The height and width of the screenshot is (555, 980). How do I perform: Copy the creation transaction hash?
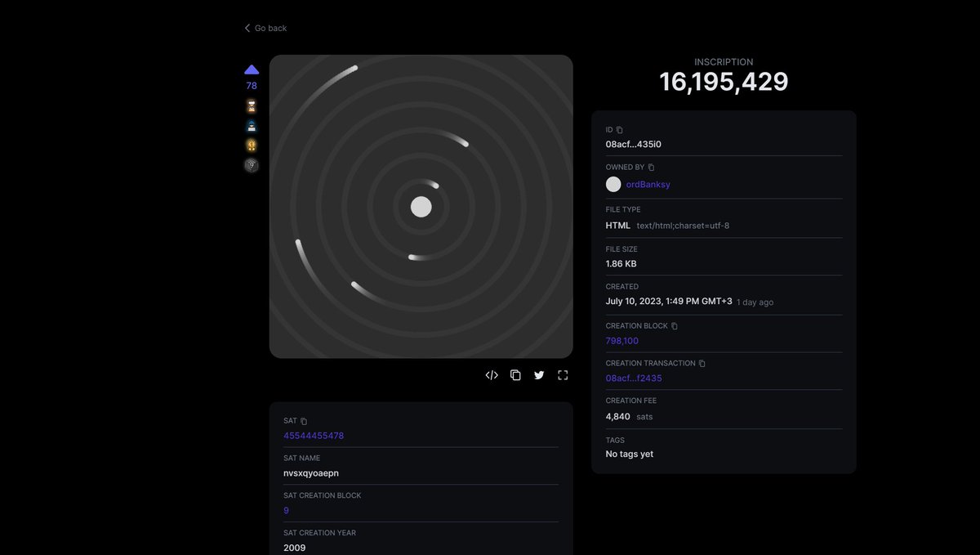pos(702,364)
